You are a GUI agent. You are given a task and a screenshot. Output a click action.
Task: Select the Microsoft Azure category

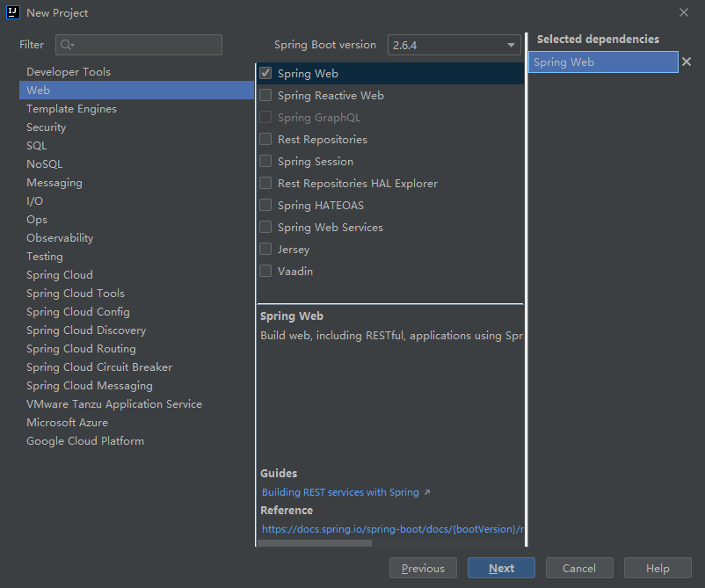tap(136, 422)
